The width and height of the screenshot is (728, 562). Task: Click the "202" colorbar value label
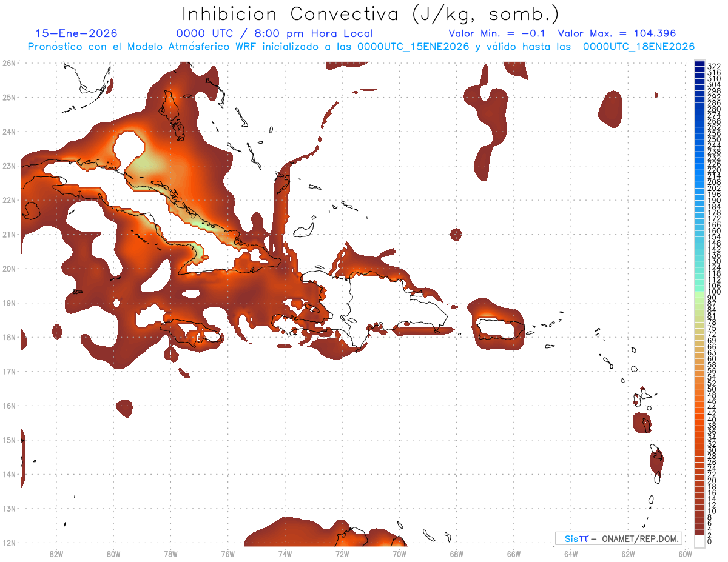[714, 188]
